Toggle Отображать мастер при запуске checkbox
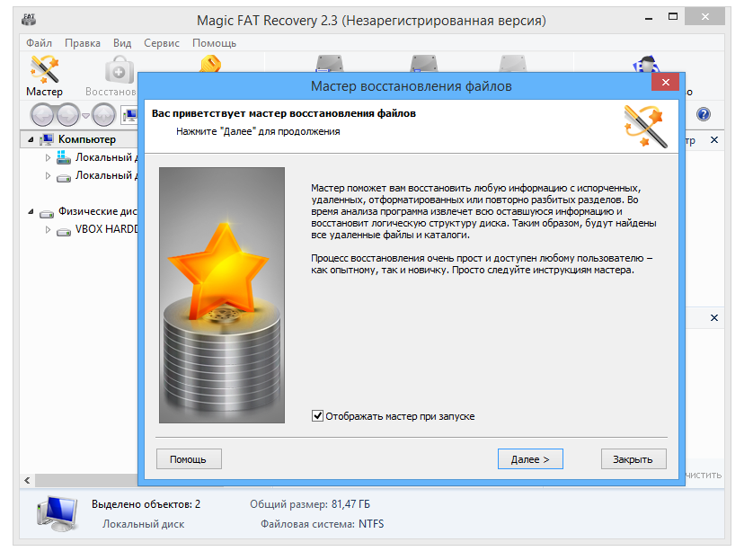This screenshot has width=753, height=560. pyautogui.click(x=317, y=415)
